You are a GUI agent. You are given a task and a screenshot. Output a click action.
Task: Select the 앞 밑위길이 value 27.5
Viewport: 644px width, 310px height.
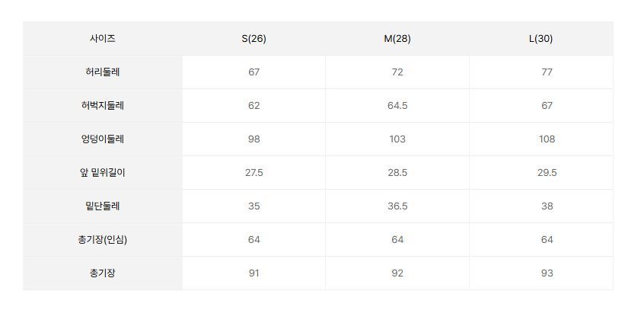point(253,173)
